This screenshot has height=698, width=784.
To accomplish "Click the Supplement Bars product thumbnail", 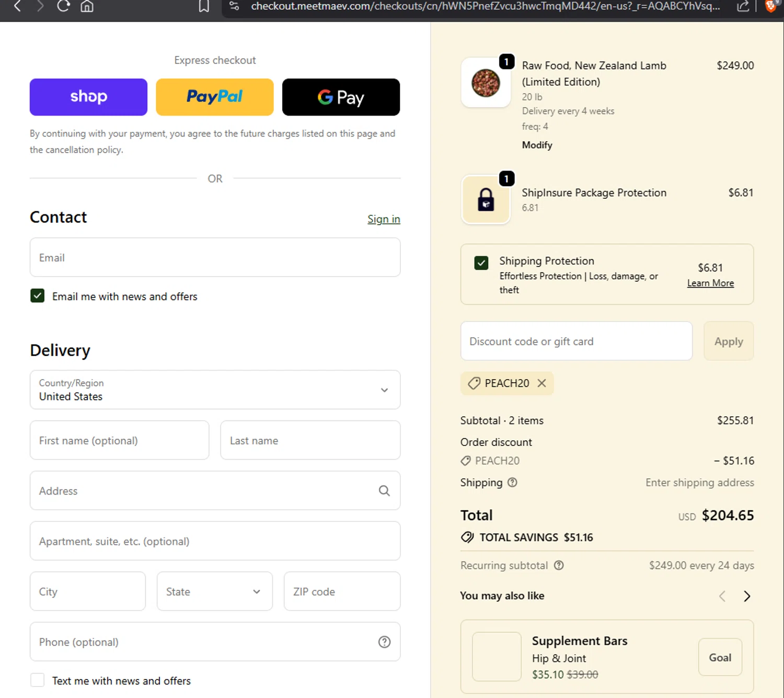I will coord(497,657).
